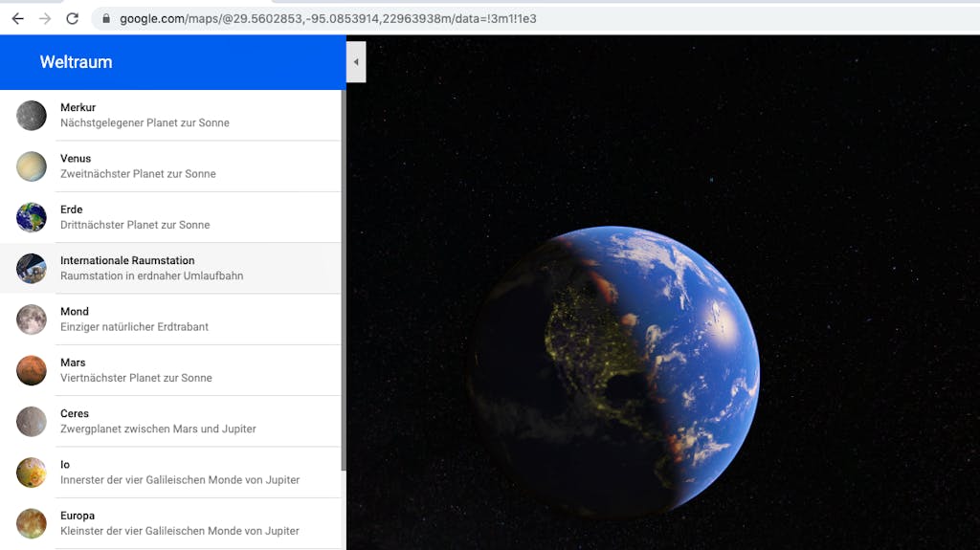Open the Io title

pyautogui.click(x=65, y=464)
